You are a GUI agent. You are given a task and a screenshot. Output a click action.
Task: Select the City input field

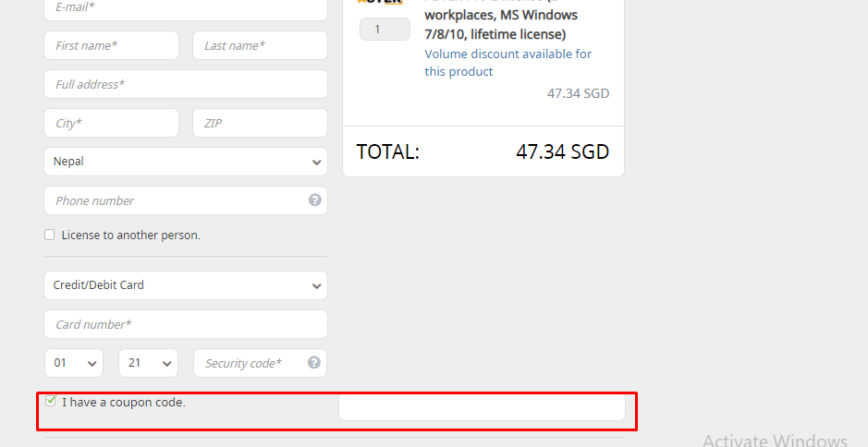tap(111, 123)
